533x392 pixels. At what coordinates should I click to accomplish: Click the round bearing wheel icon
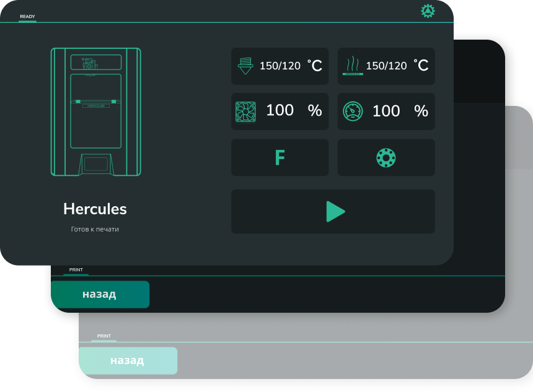click(x=386, y=158)
